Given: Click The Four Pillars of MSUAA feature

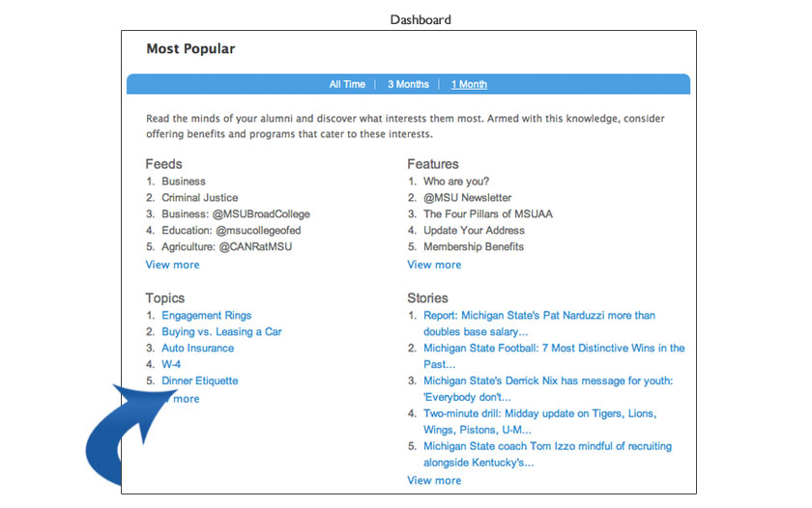Looking at the screenshot, I should pos(488,213).
